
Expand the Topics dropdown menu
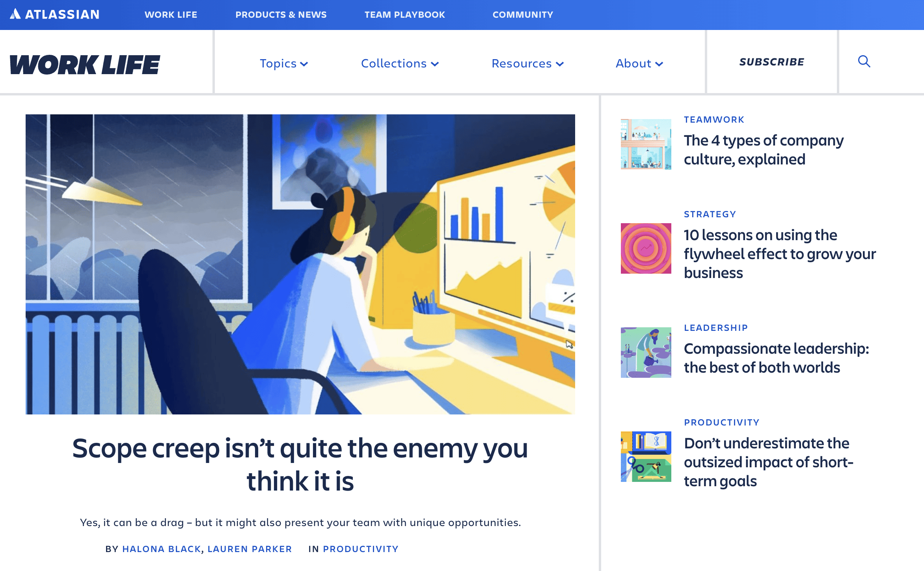(284, 63)
